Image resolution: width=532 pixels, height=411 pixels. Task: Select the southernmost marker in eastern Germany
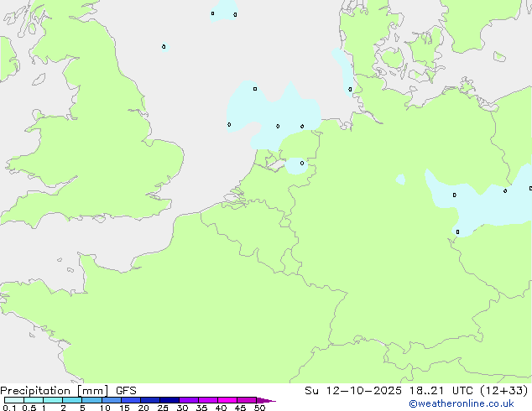tap(457, 232)
